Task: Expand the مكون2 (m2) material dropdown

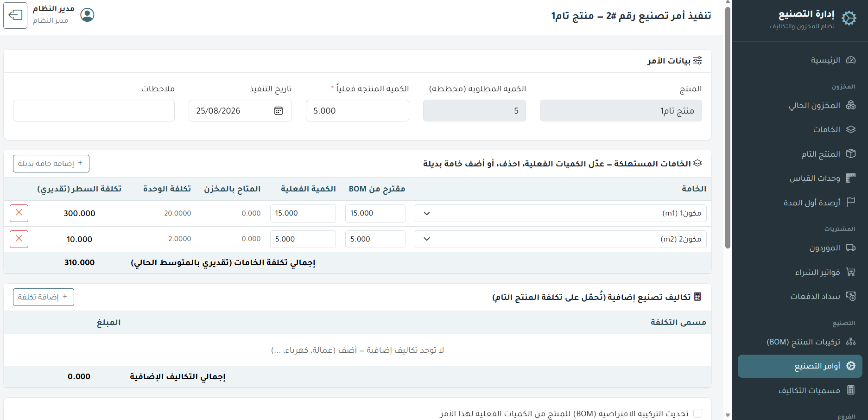Action: (561, 239)
